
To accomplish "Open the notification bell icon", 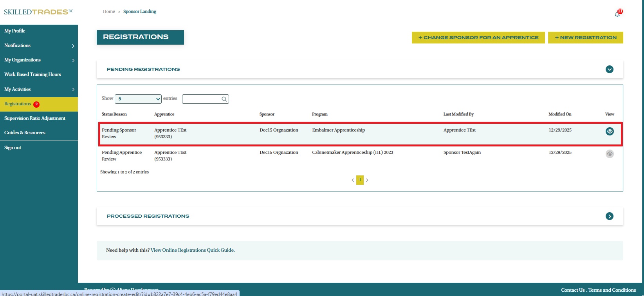I will click(617, 14).
